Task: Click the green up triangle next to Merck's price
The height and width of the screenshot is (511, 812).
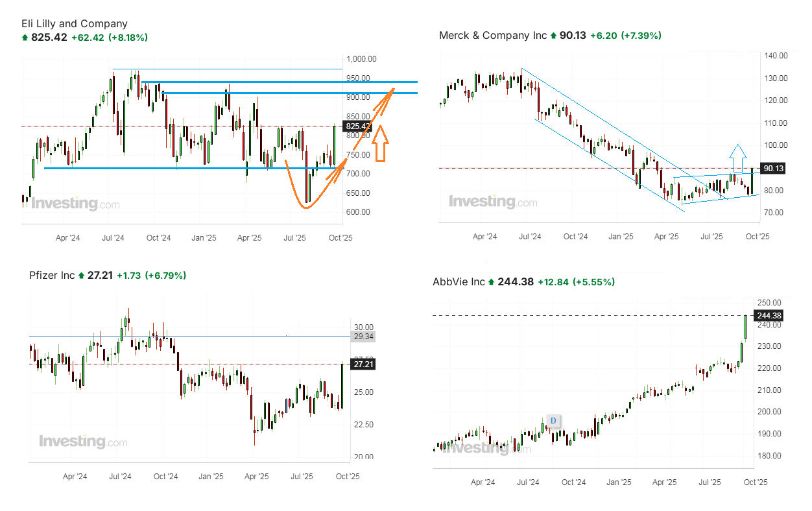Action: 553,36
